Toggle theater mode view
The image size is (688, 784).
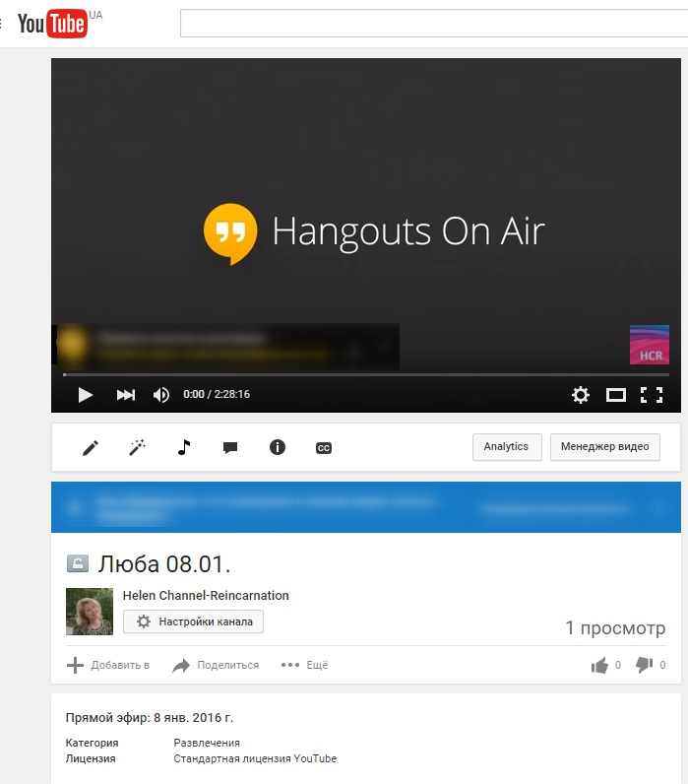[616, 395]
